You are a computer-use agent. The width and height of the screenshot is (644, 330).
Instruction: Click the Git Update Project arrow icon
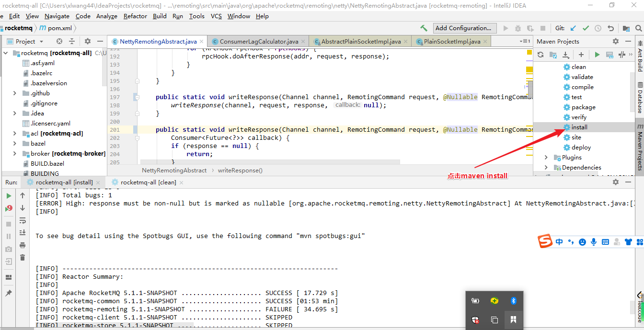(573, 28)
